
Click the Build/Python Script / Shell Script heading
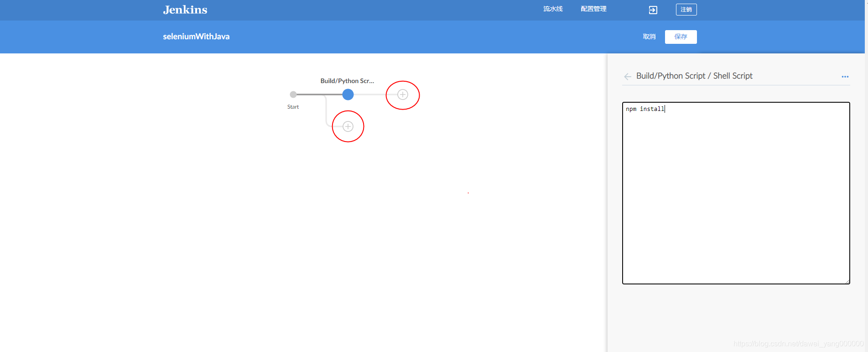[694, 76]
